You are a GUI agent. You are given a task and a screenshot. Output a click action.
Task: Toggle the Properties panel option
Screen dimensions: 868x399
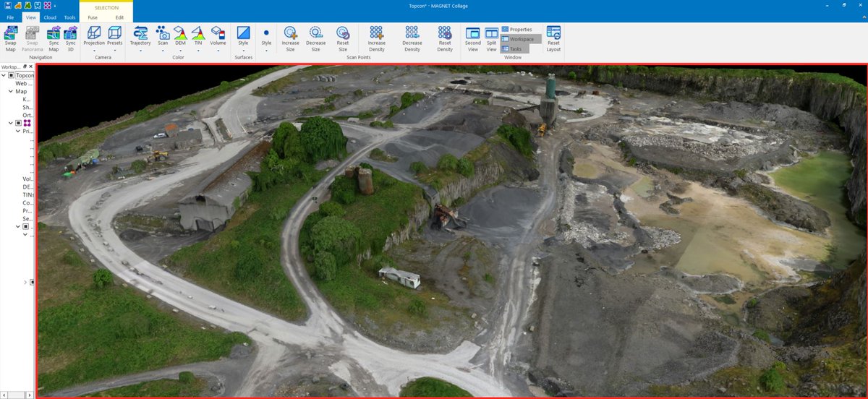pos(516,30)
